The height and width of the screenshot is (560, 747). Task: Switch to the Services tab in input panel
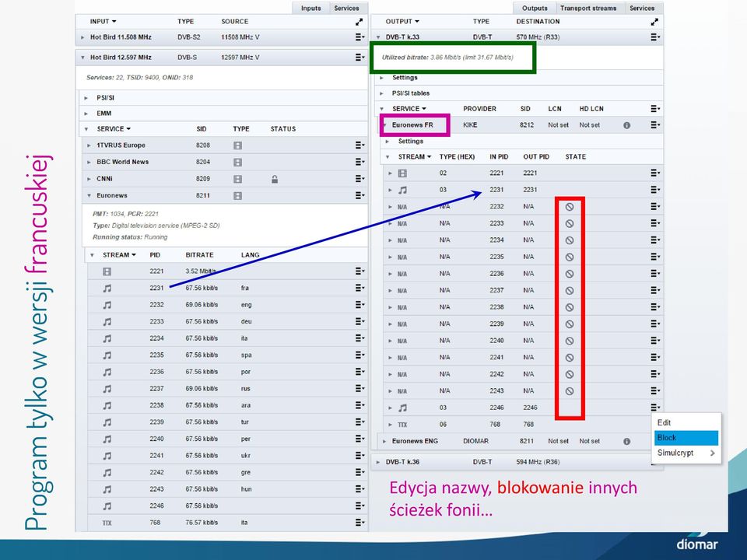(x=346, y=8)
